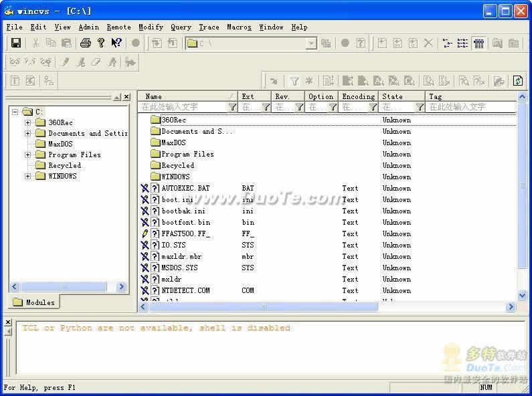Screen dimensions: 532x396
Task: Click the Print icon in the toolbar
Action: pos(86,43)
